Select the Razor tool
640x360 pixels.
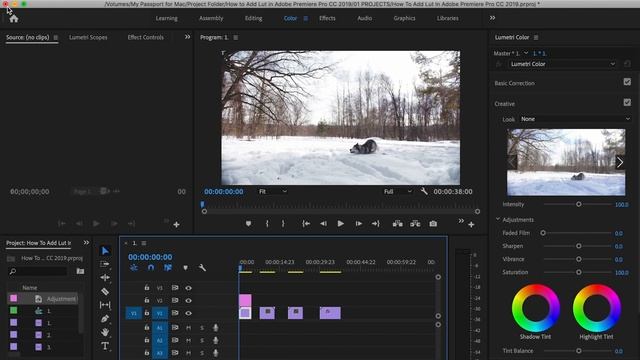coord(105,291)
